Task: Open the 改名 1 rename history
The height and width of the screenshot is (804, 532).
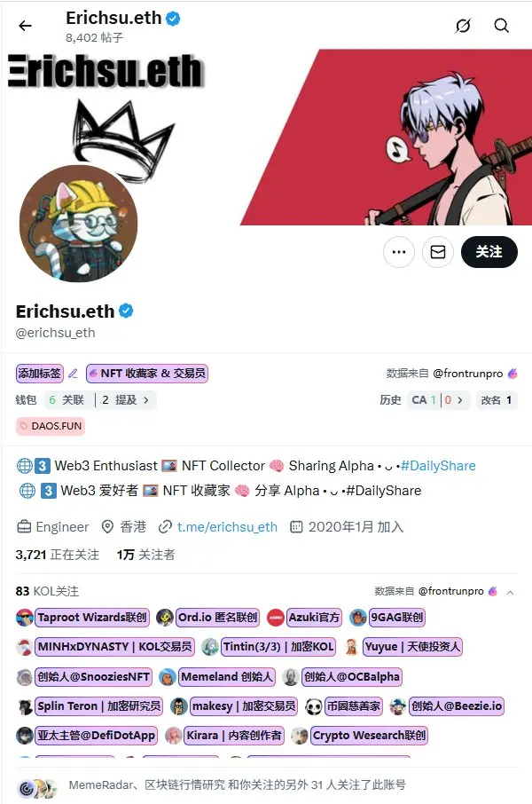Action: (x=497, y=400)
